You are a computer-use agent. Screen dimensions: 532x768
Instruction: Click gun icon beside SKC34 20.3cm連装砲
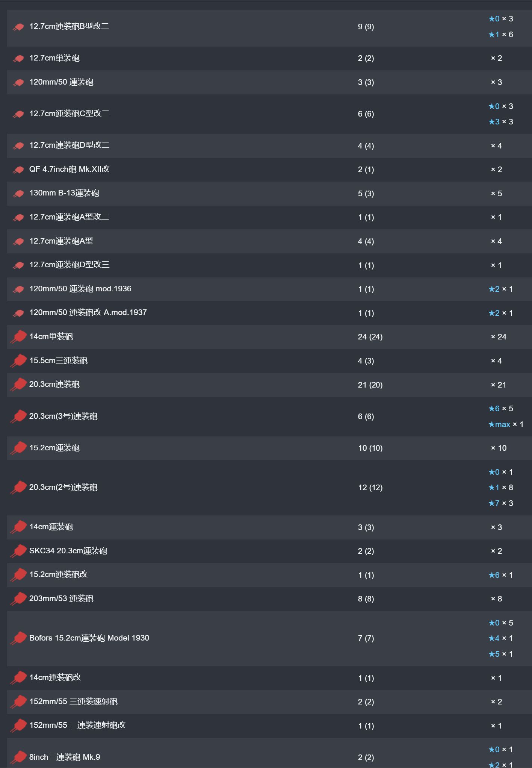point(18,551)
